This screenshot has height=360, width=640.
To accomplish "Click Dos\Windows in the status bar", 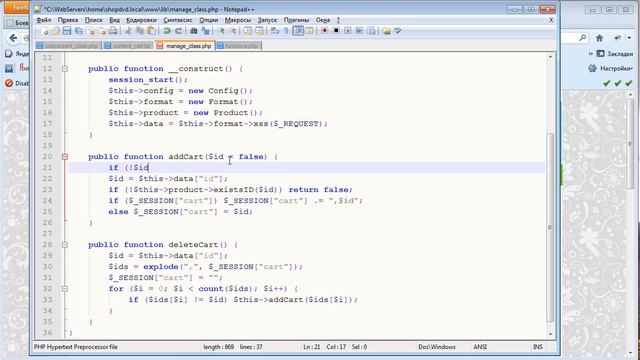I will click(437, 347).
